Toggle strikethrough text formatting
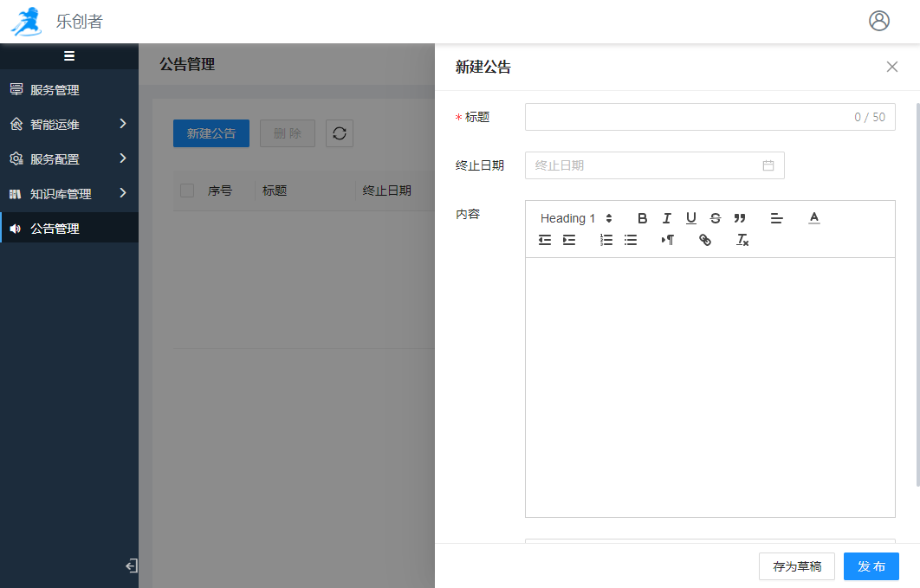Screen dimensions: 920x588 pos(715,218)
